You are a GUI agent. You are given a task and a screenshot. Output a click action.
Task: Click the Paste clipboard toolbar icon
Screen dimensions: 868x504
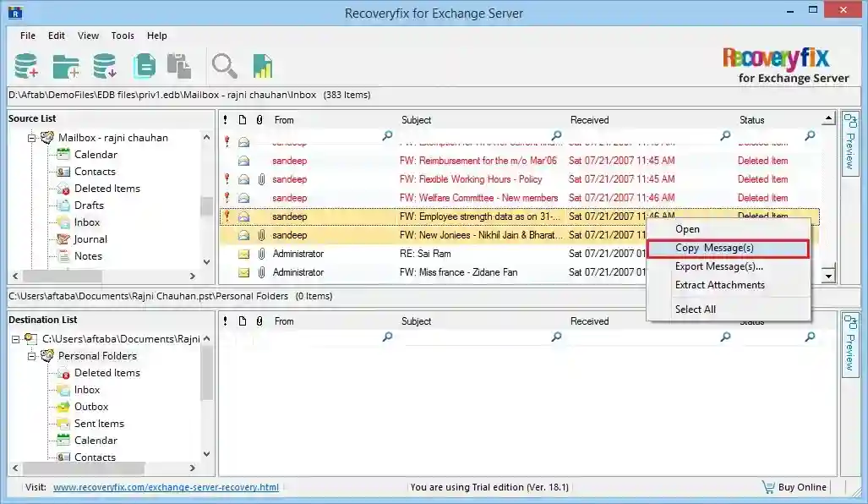point(179,66)
